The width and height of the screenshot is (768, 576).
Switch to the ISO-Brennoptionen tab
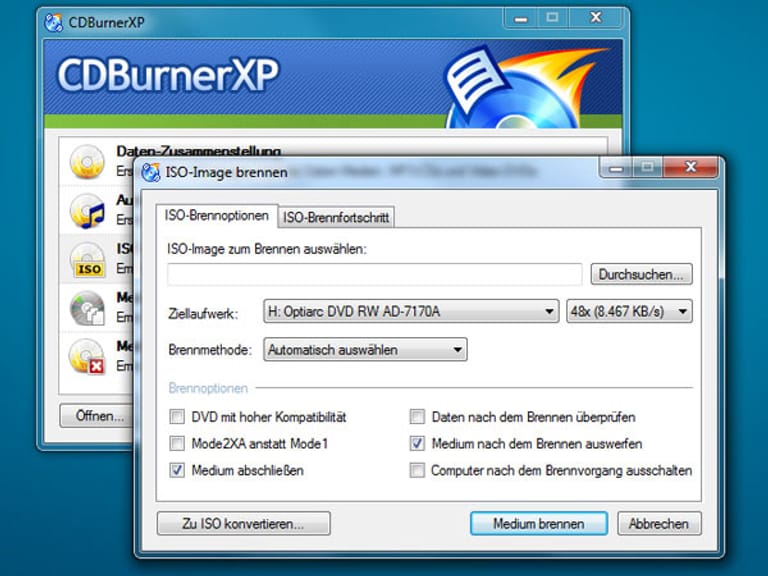[x=216, y=216]
